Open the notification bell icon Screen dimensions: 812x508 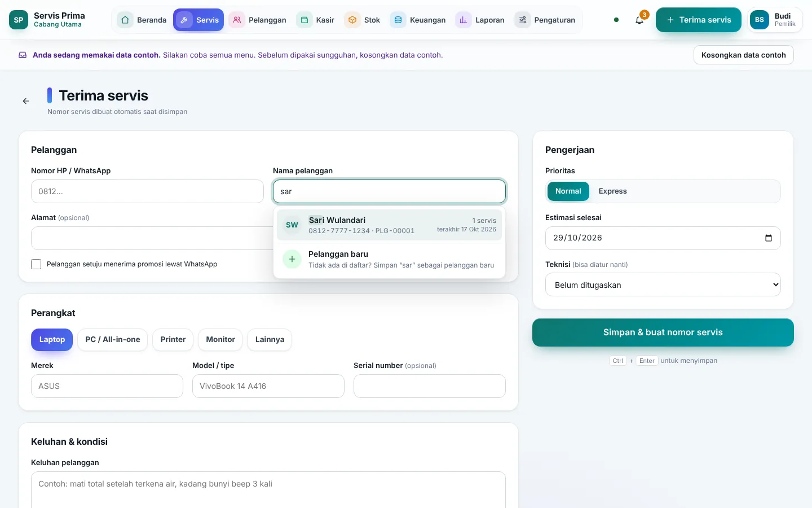[639, 20]
